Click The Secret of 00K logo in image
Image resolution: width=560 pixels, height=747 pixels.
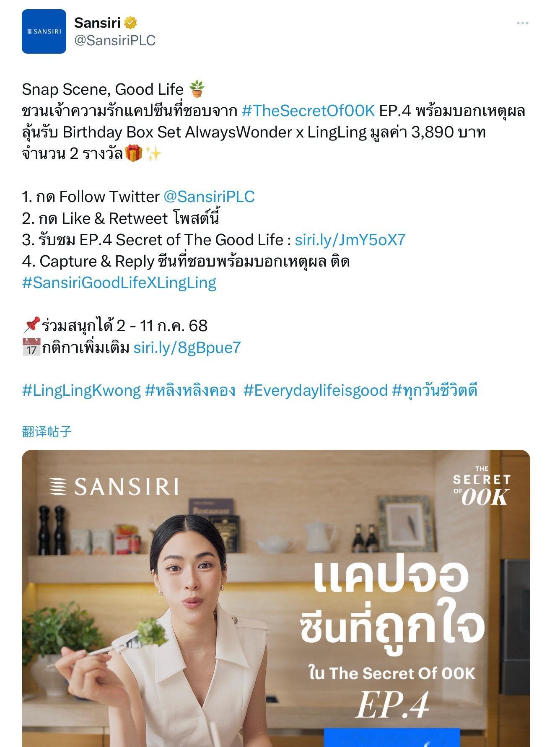482,486
